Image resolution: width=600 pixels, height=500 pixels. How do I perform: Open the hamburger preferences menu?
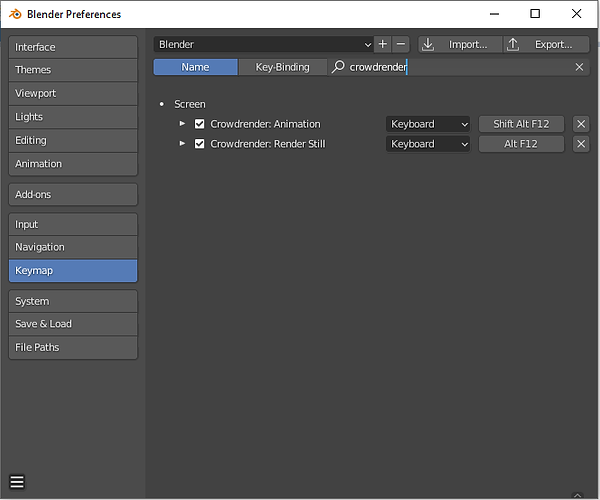pyautogui.click(x=17, y=482)
